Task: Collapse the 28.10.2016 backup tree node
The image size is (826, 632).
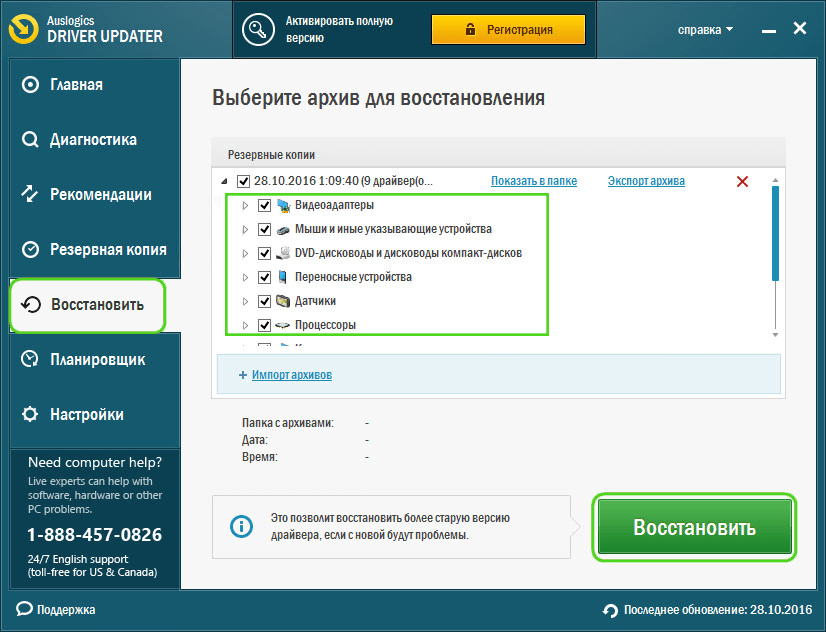Action: (224, 182)
